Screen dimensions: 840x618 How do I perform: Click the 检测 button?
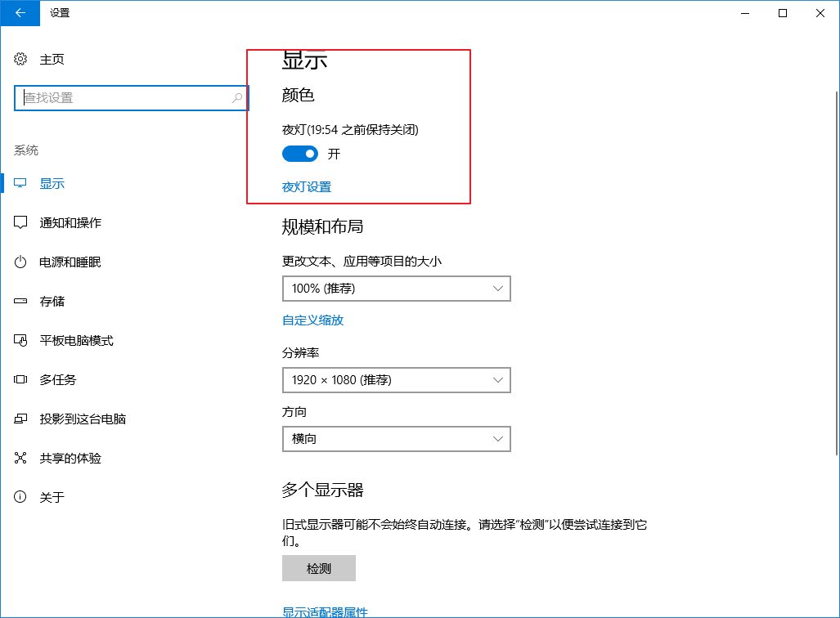click(x=319, y=568)
